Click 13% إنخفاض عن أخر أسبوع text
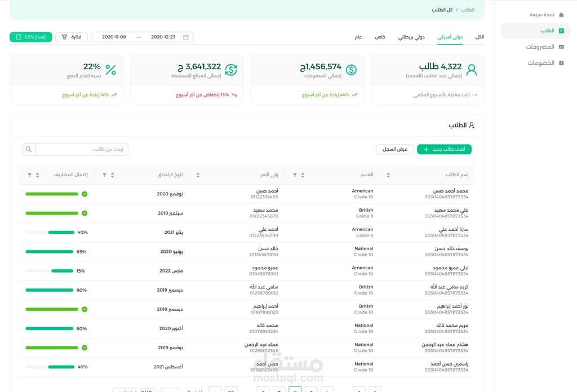This screenshot has width=577, height=392. point(202,95)
